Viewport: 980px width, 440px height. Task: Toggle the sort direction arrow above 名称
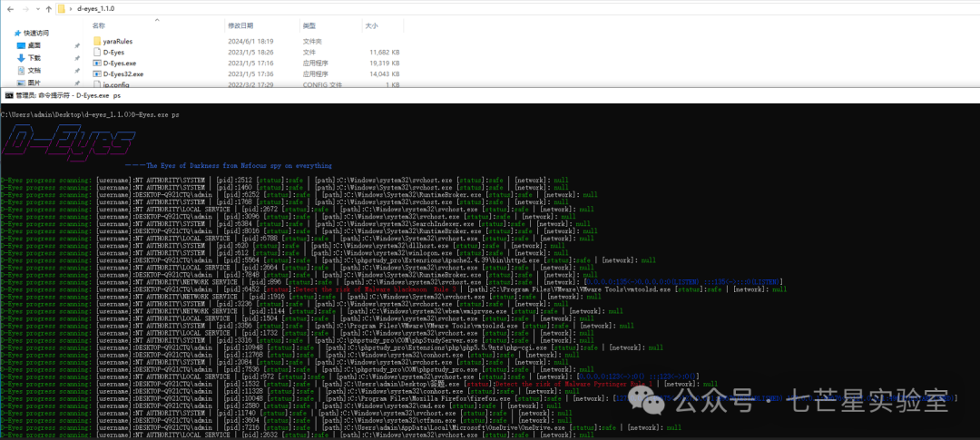point(157,19)
